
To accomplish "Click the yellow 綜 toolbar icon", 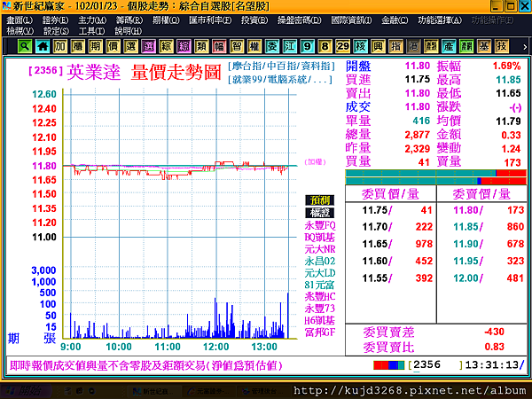I will [166, 46].
